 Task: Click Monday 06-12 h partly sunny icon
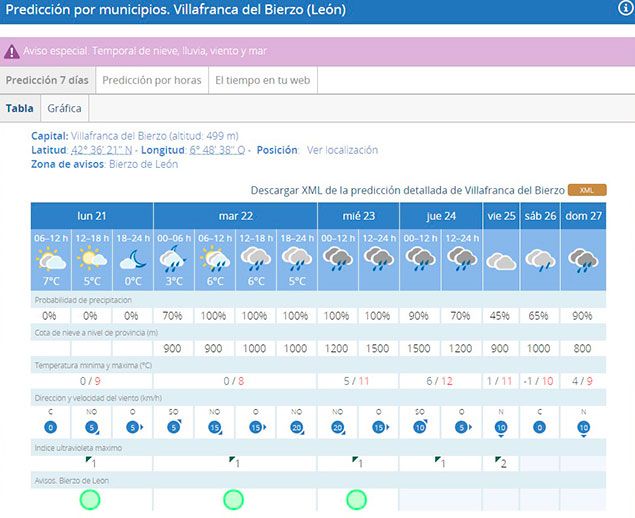tap(50, 260)
